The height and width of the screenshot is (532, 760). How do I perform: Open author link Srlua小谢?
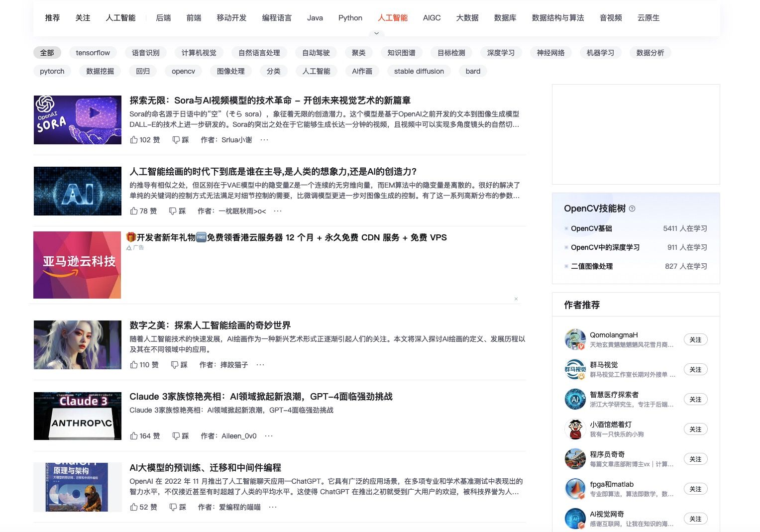click(x=236, y=140)
